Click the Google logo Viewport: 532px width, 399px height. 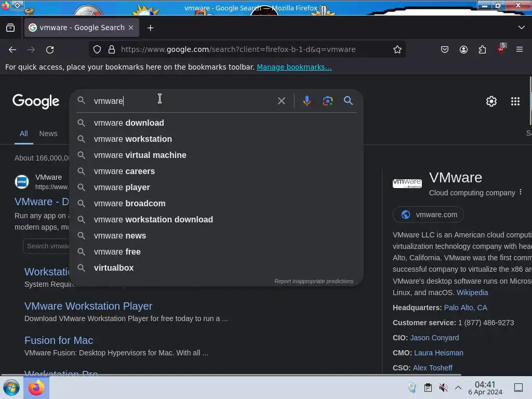(x=36, y=101)
